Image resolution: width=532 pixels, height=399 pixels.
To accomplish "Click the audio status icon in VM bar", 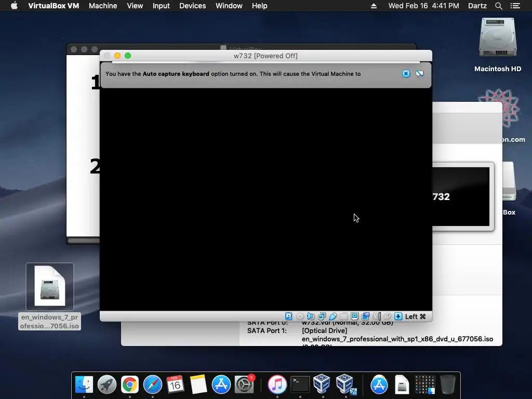I will click(x=311, y=316).
